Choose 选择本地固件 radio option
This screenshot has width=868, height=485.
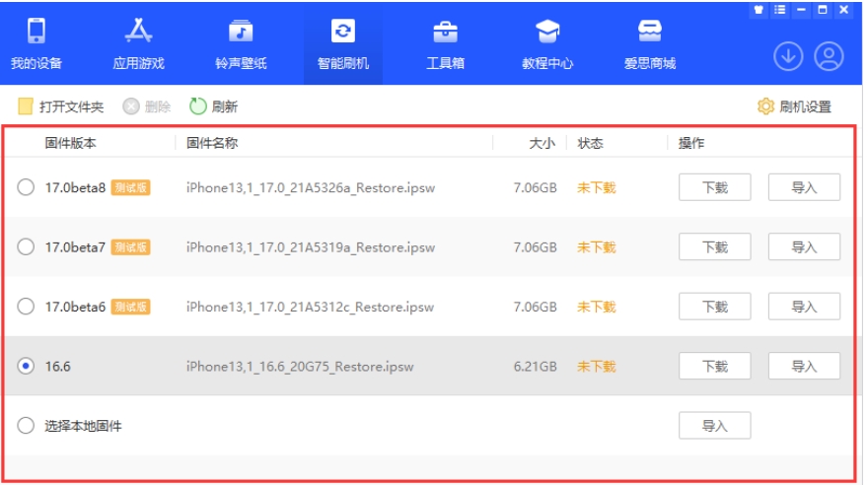(x=27, y=426)
